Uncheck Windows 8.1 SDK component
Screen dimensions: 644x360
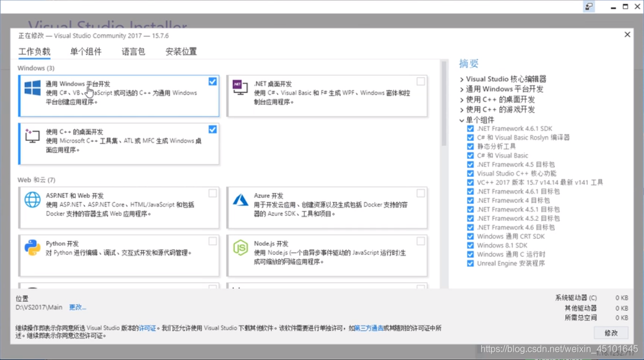pyautogui.click(x=470, y=245)
